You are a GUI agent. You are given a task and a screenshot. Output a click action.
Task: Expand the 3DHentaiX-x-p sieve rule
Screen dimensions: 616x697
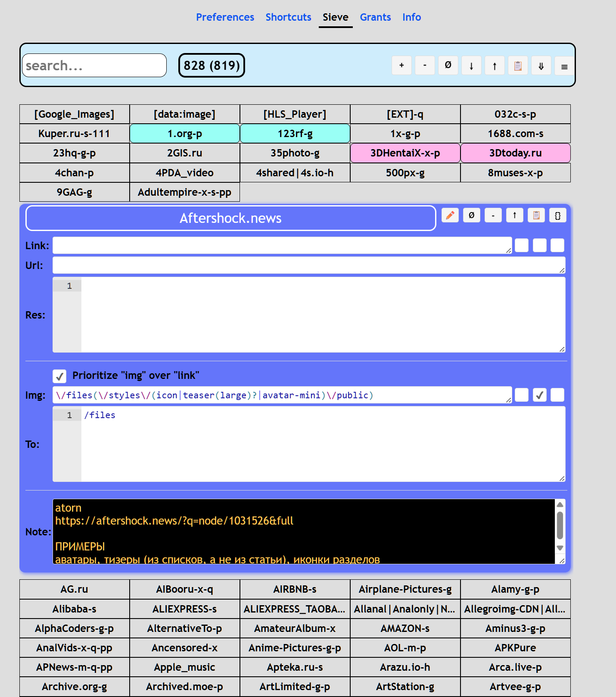(405, 153)
